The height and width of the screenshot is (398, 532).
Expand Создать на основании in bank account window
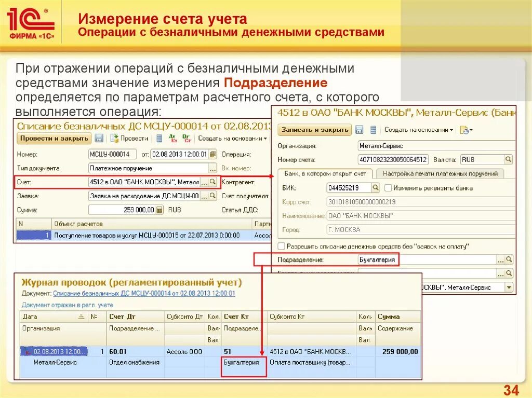[x=419, y=130]
